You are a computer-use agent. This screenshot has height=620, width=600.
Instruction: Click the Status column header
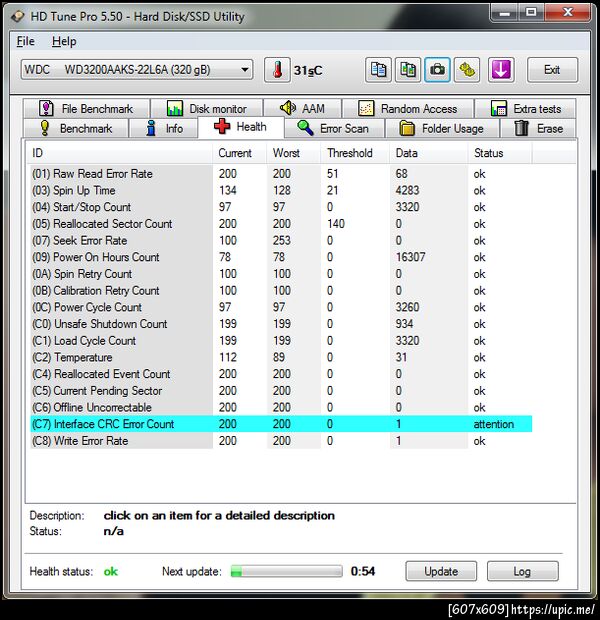[500, 153]
